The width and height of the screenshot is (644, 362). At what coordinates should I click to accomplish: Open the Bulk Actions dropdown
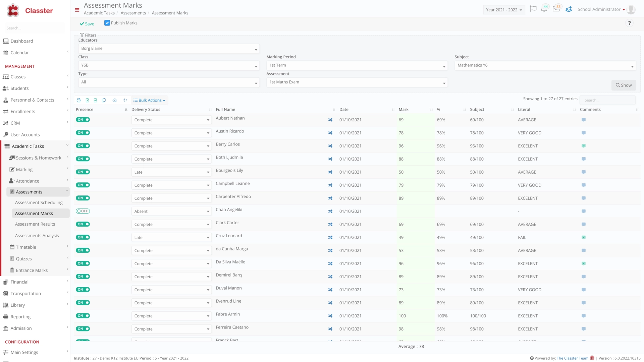tap(149, 100)
